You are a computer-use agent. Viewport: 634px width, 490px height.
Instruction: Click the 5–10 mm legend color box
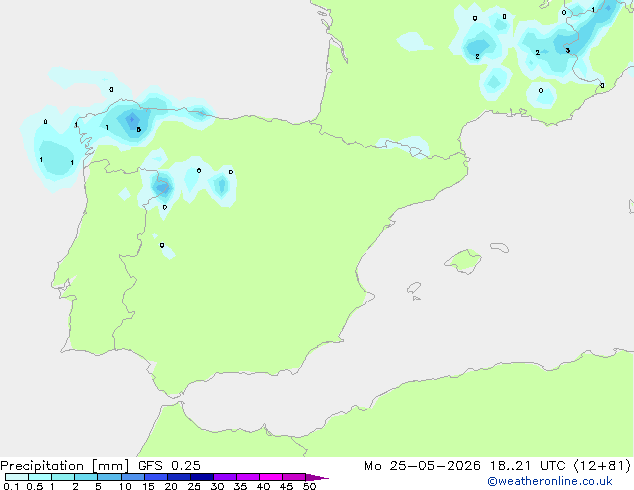(x=109, y=477)
